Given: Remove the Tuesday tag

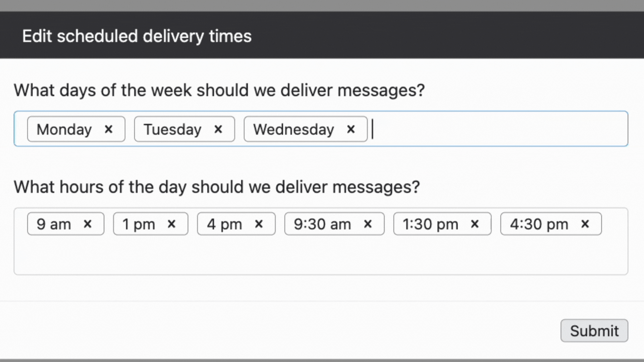Looking at the screenshot, I should pyautogui.click(x=218, y=129).
